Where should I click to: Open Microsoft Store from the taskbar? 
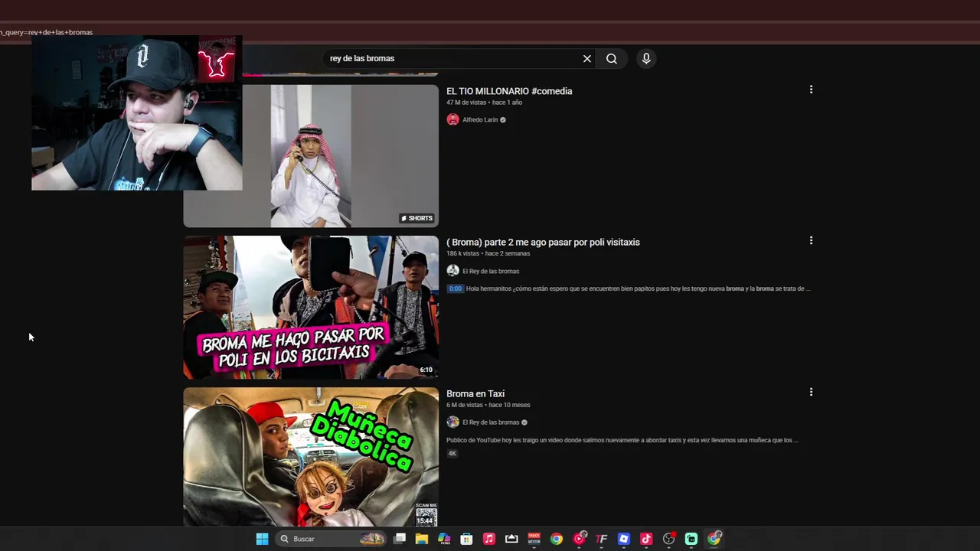tap(466, 539)
